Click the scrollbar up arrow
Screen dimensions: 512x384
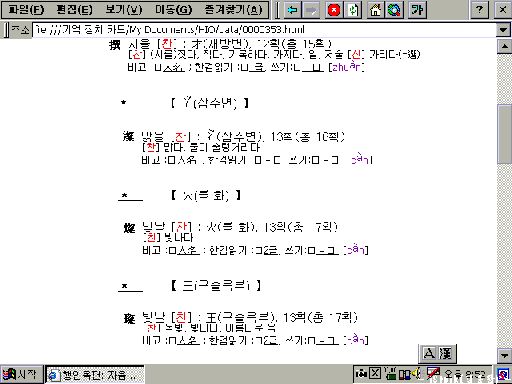coord(504,46)
